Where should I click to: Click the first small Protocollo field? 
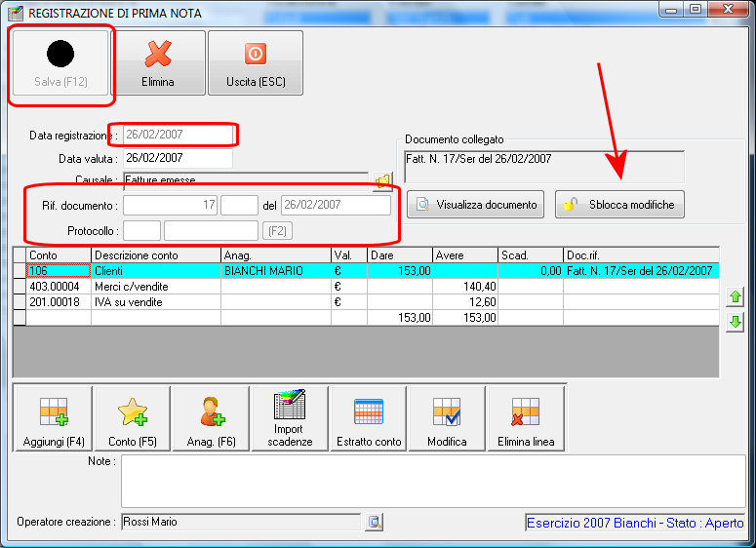[141, 231]
